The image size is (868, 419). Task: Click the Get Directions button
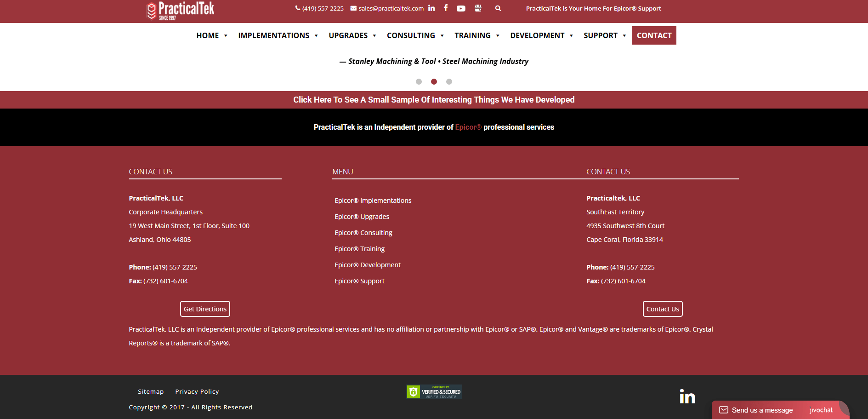[205, 309]
